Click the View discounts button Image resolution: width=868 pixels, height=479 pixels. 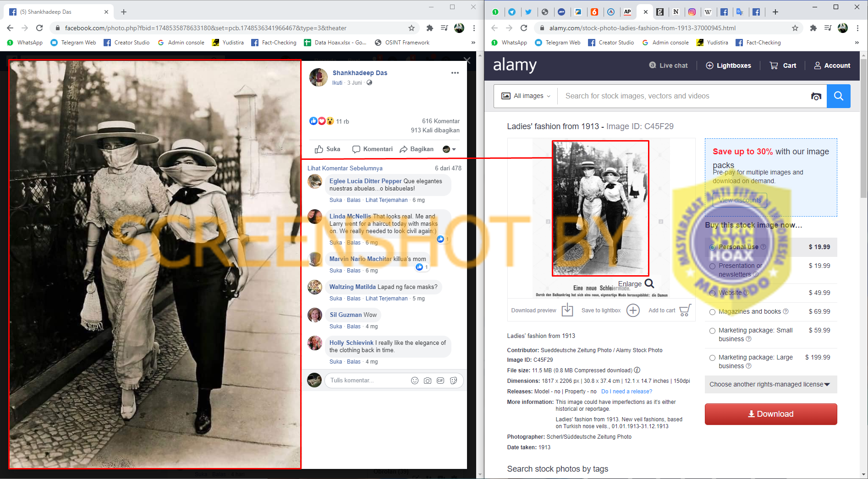[740, 200]
